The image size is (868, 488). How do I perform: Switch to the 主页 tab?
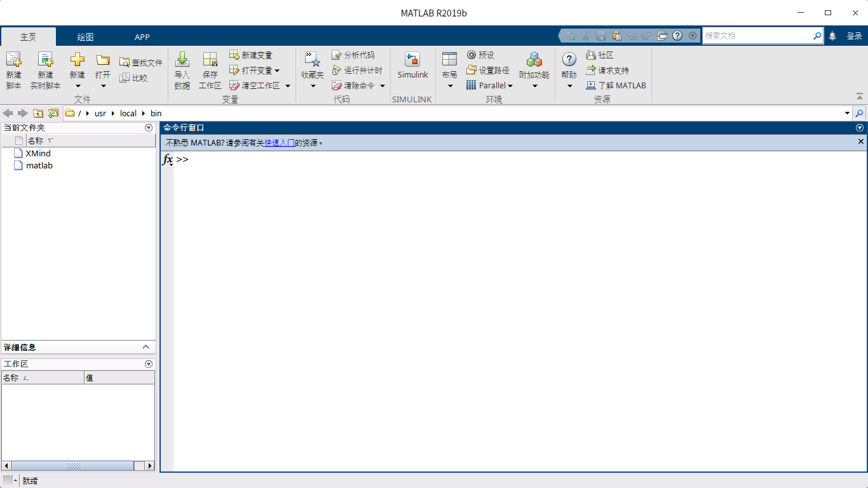[x=29, y=37]
